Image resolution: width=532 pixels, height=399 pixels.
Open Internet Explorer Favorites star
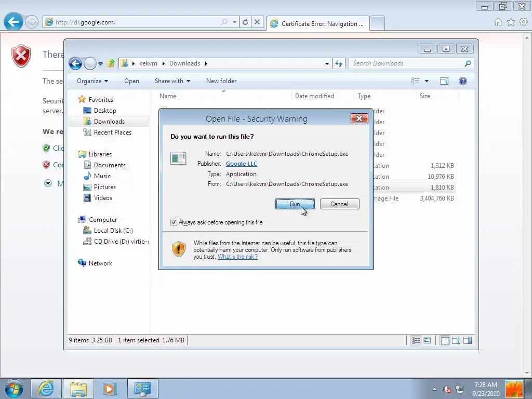[x=511, y=22]
